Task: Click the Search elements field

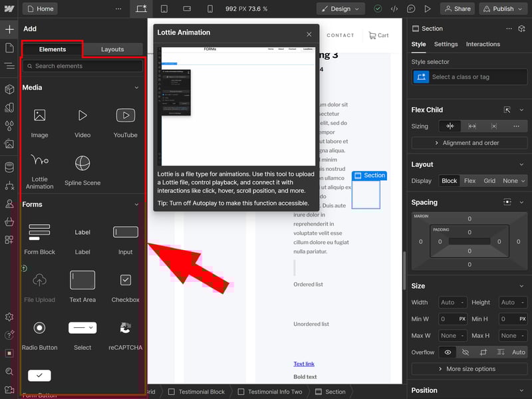Action: point(83,66)
